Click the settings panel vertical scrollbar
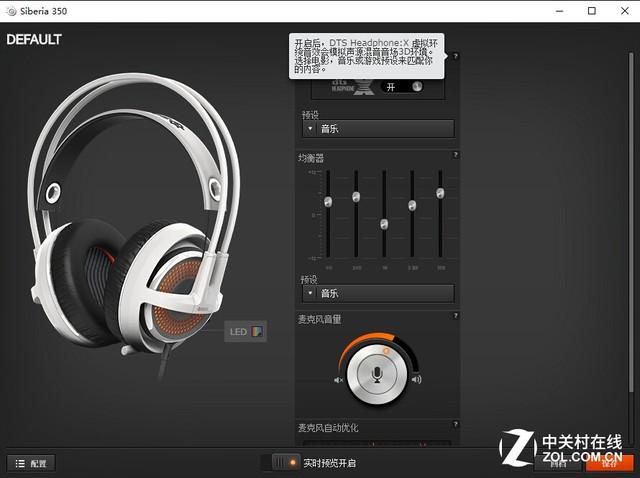This screenshot has height=478, width=640. pos(631,220)
